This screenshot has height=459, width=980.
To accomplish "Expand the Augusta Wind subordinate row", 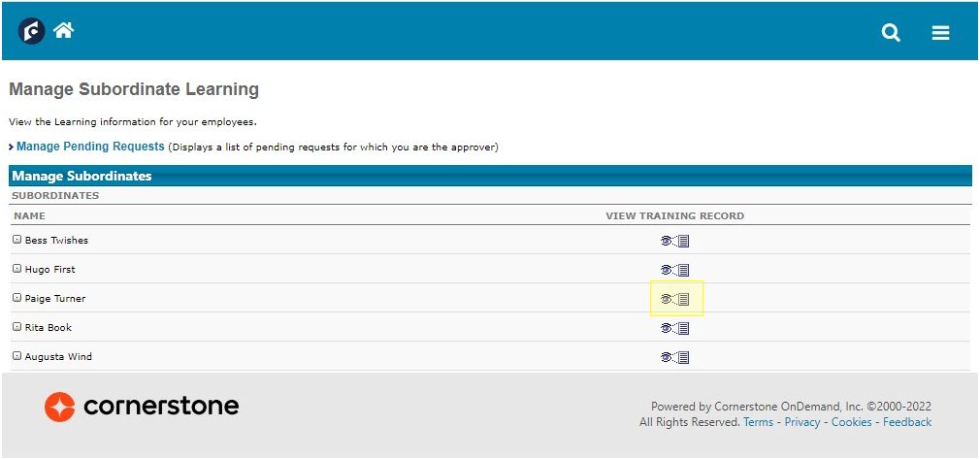I will (x=16, y=356).
